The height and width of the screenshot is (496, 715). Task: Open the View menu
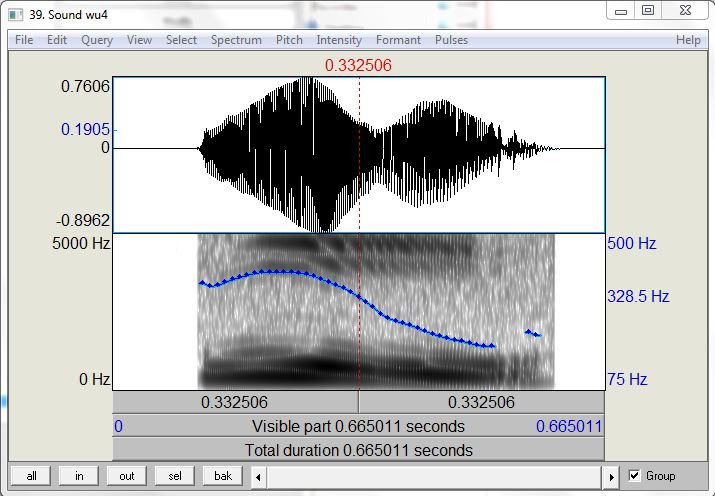coord(139,40)
